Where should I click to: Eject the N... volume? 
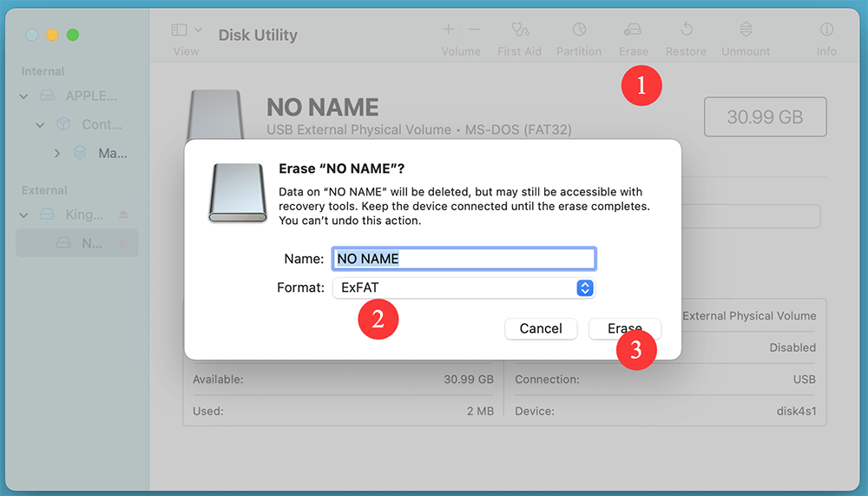point(123,242)
